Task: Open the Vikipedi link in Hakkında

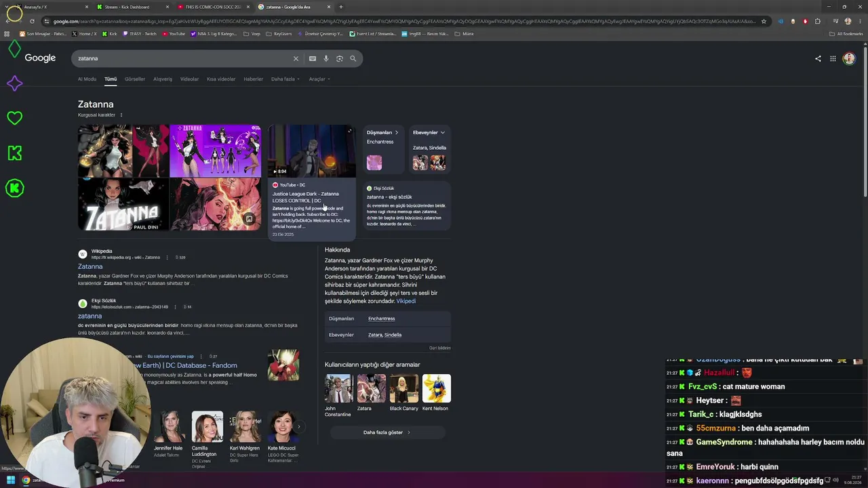Action: coord(406,301)
